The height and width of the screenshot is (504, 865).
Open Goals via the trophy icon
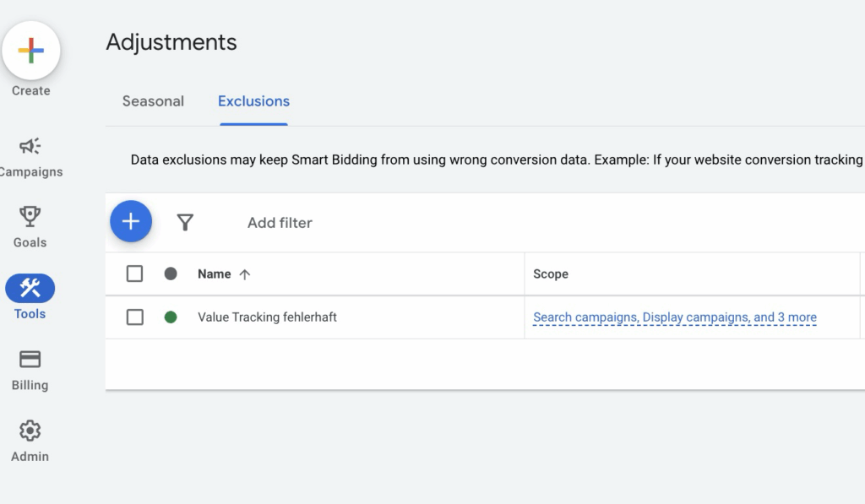tap(30, 217)
